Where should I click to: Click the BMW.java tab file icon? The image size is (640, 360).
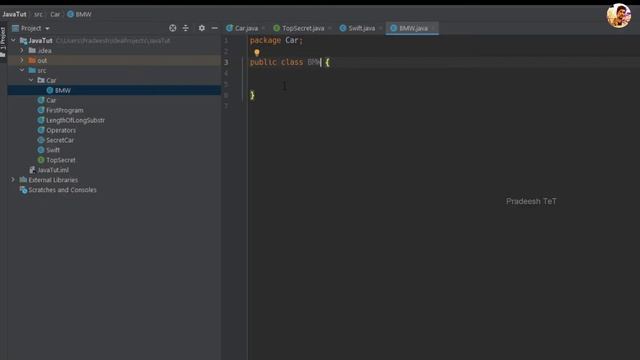coord(393,28)
